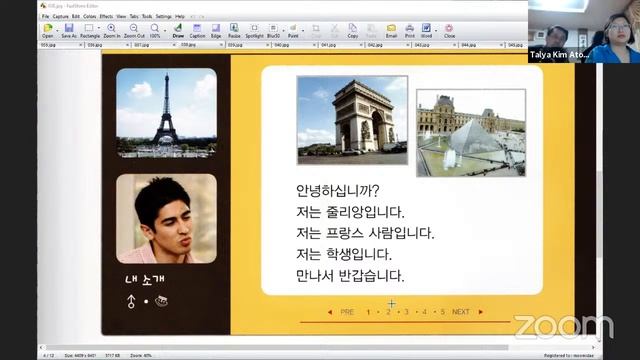Click the Talya Kim Zoom video thumbnail
This screenshot has height=360, width=640.
(x=584, y=31)
